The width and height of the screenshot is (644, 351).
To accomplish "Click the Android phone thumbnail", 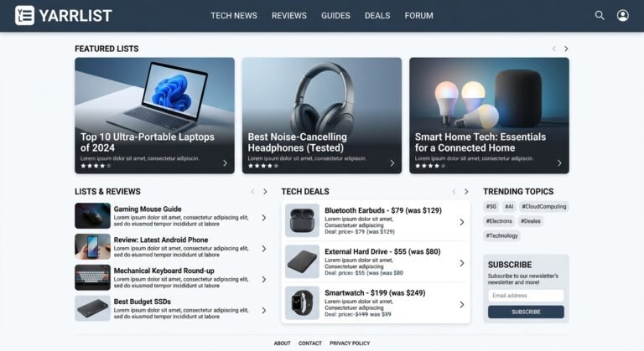I will (x=92, y=247).
